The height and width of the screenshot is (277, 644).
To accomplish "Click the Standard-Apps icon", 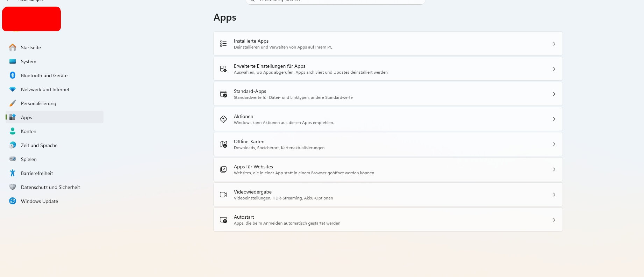I will click(223, 94).
